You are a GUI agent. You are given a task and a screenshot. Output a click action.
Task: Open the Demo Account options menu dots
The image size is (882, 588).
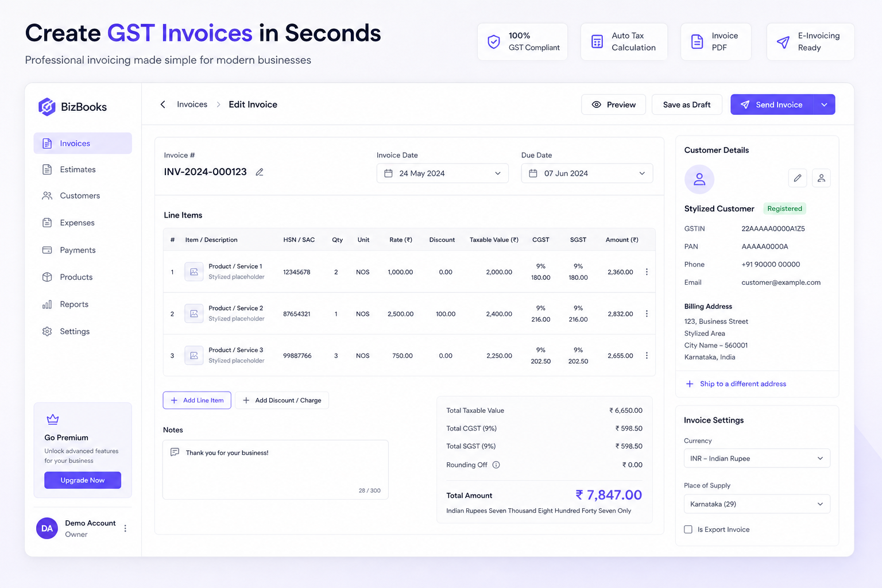[125, 528]
